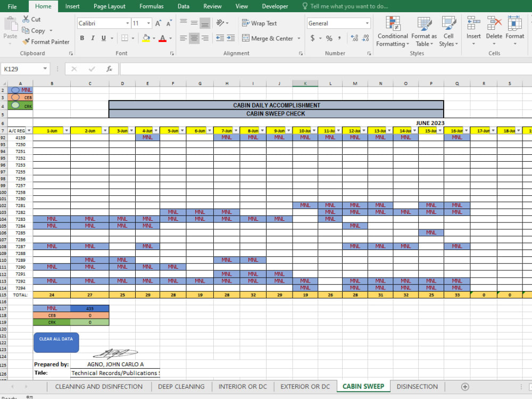Center text horizontally in the cell
This screenshot has width=532, height=399.
click(194, 38)
